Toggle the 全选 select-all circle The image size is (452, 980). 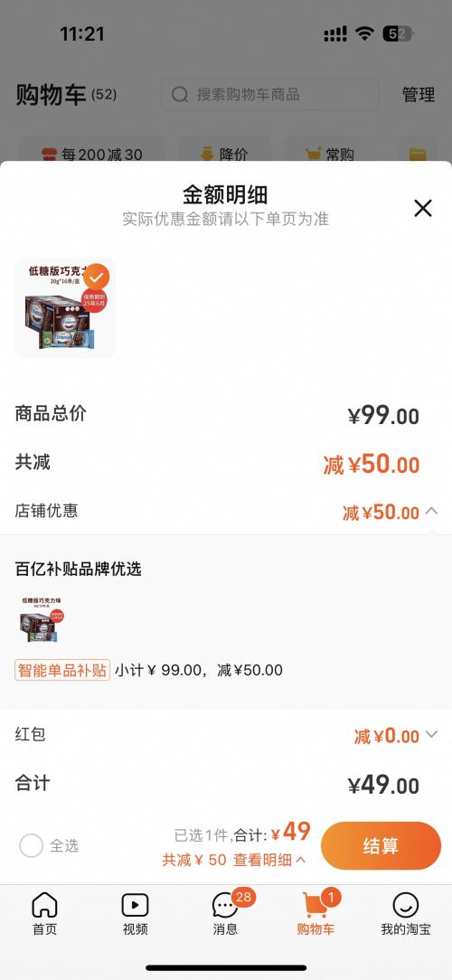pos(32,845)
